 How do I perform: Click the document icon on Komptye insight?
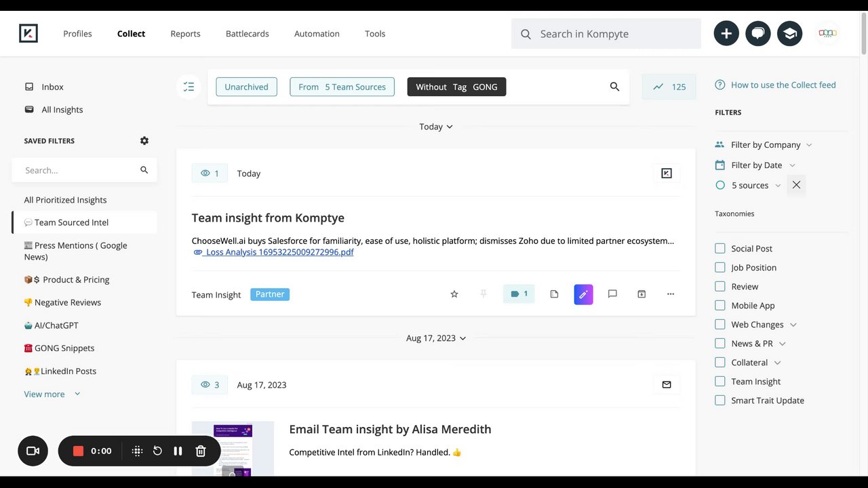pyautogui.click(x=554, y=294)
